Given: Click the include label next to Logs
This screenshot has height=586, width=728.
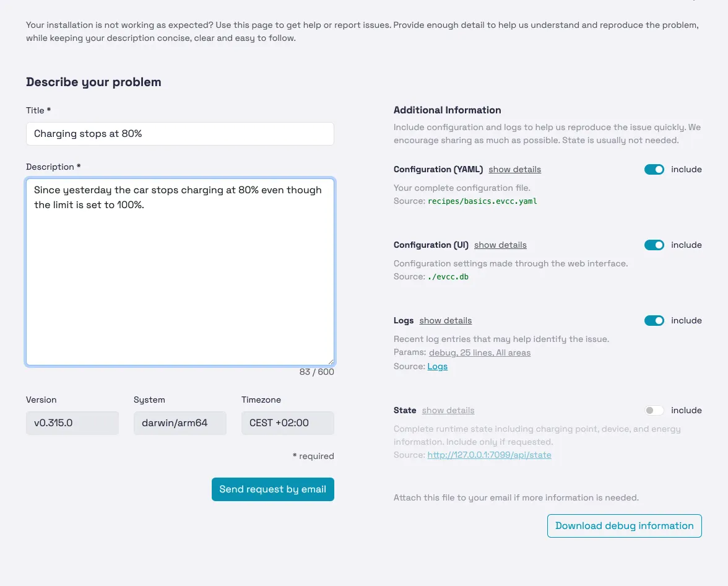Looking at the screenshot, I should pyautogui.click(x=686, y=321).
